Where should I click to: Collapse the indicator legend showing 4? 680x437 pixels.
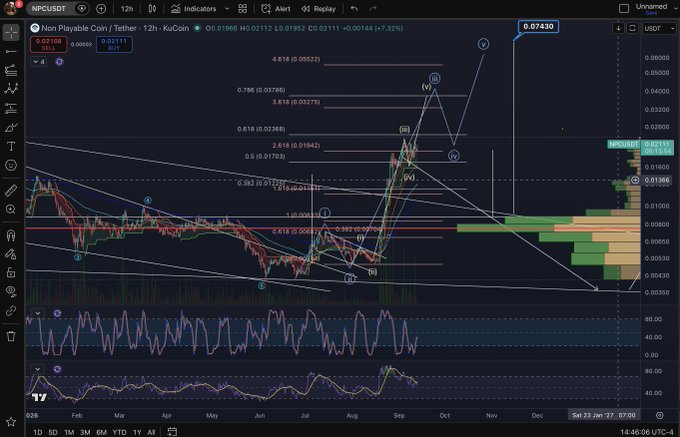click(x=39, y=62)
